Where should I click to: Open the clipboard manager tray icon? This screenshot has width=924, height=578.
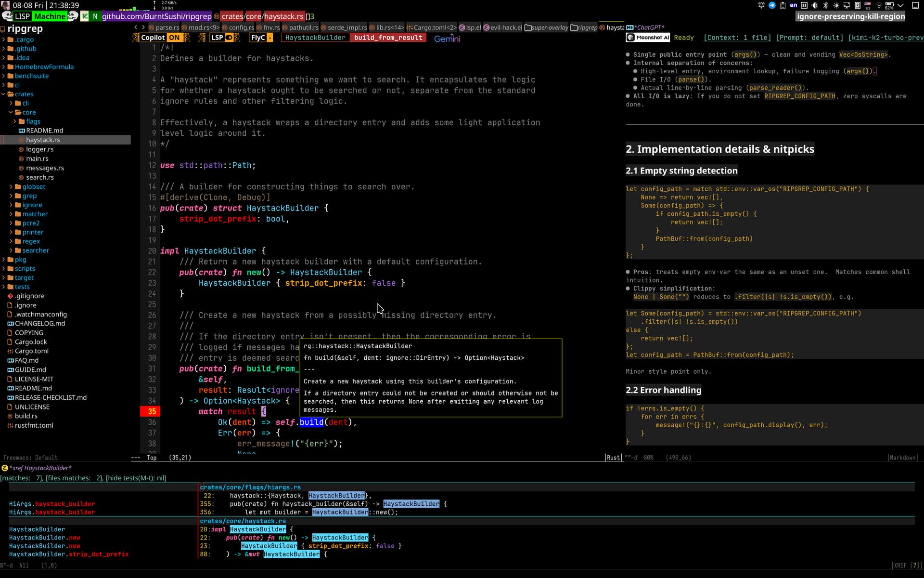(783, 5)
